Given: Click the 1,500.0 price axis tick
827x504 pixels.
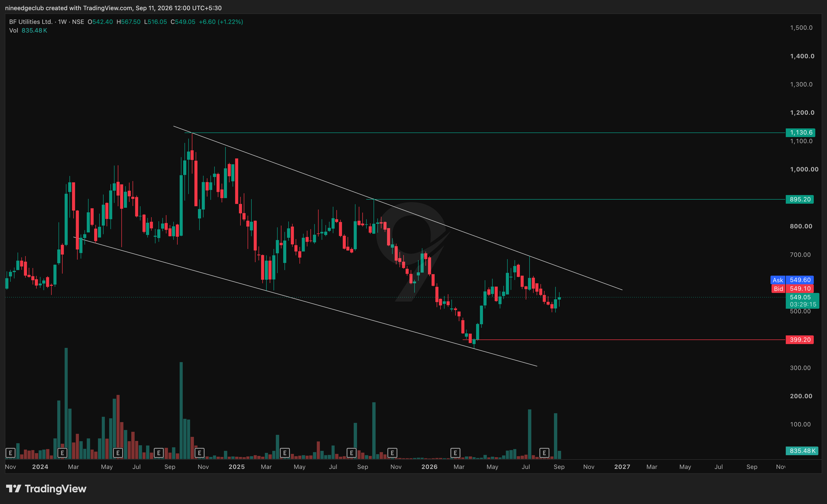Looking at the screenshot, I should (801, 27).
